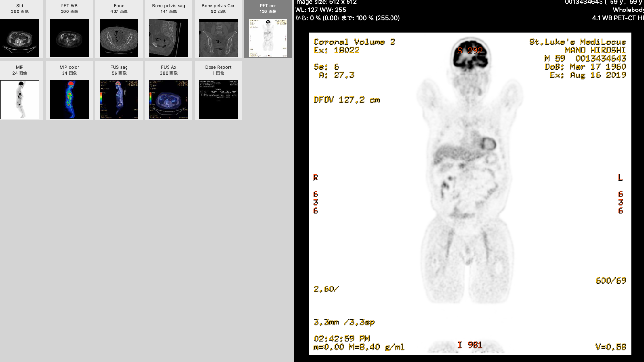Click the 'Se: 6' series number text
The height and width of the screenshot is (362, 644).
[x=326, y=67]
